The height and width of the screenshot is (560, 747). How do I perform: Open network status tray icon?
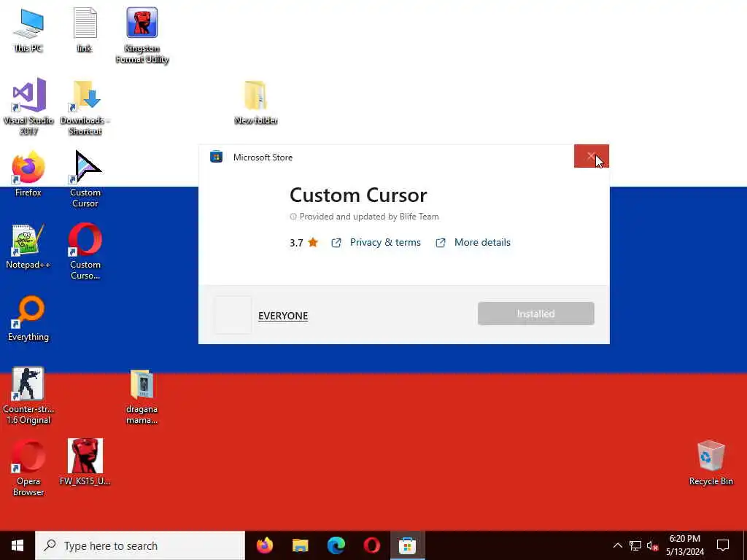(635, 545)
